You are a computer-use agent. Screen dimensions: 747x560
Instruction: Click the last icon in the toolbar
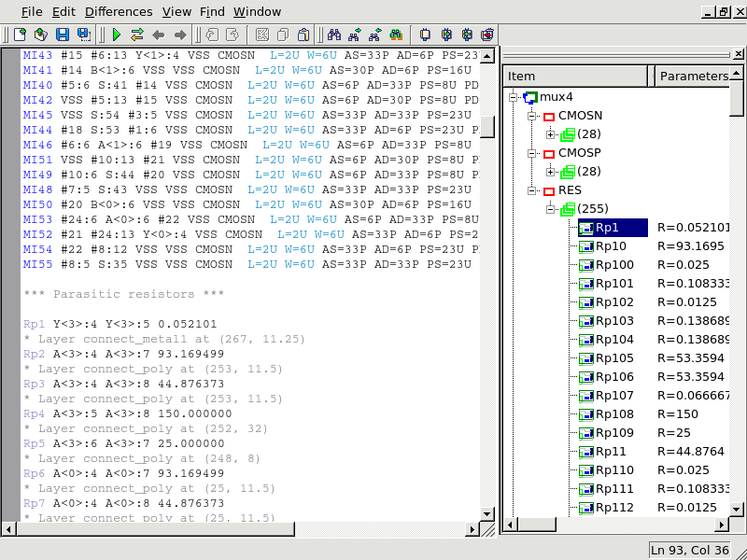pyautogui.click(x=486, y=35)
